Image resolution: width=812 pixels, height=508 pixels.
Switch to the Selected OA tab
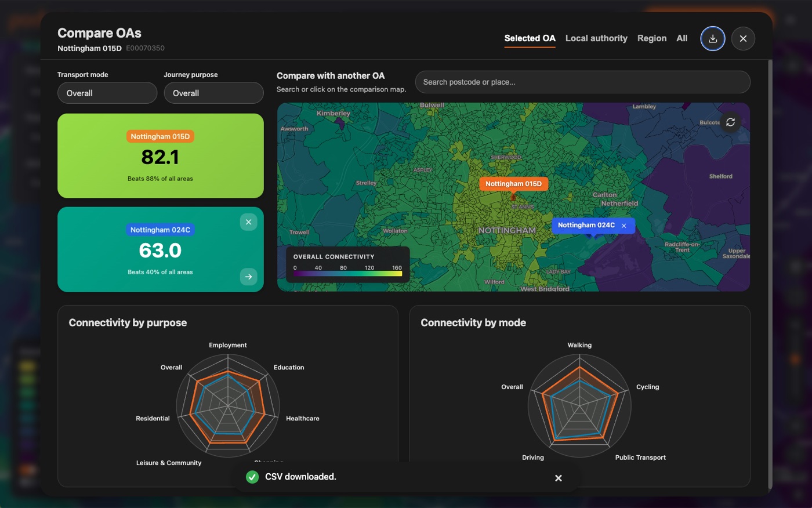tap(530, 38)
